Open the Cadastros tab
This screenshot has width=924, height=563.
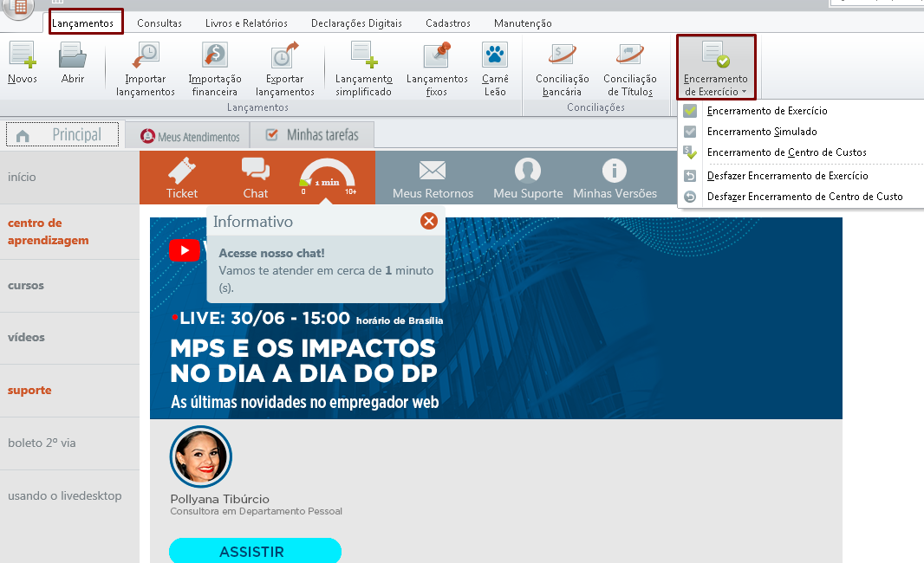pyautogui.click(x=448, y=23)
